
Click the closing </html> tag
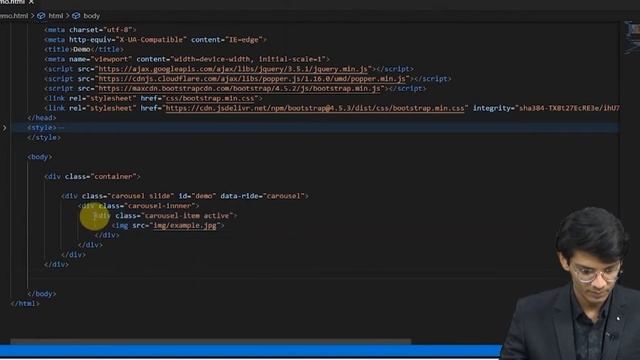tap(25, 304)
